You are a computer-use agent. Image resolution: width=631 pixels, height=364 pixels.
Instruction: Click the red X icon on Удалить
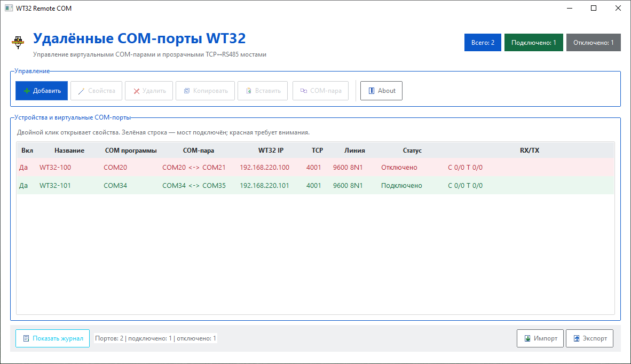(x=137, y=91)
